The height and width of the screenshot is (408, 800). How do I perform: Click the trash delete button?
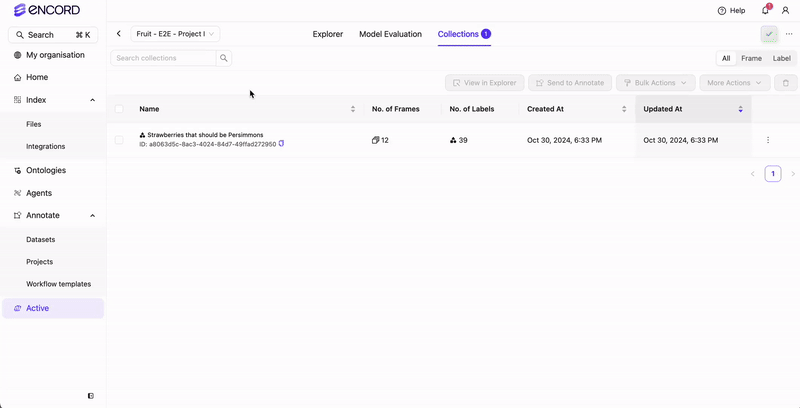click(x=786, y=83)
